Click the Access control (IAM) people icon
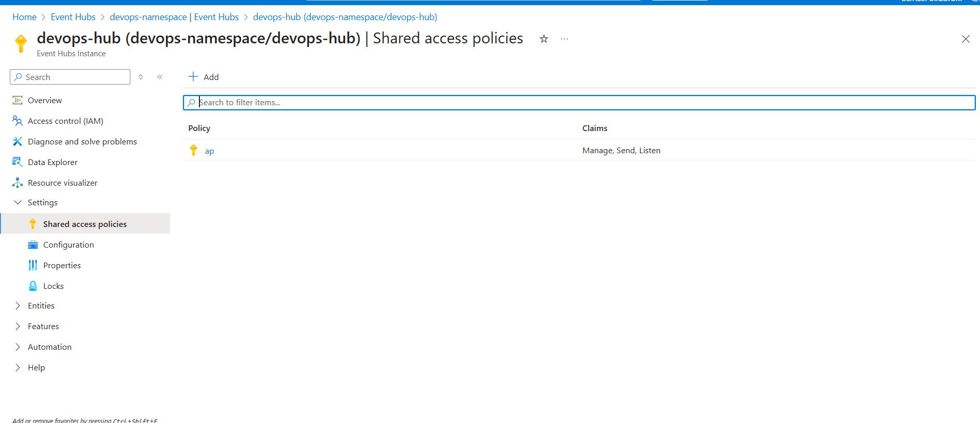The width and height of the screenshot is (980, 423). [18, 121]
